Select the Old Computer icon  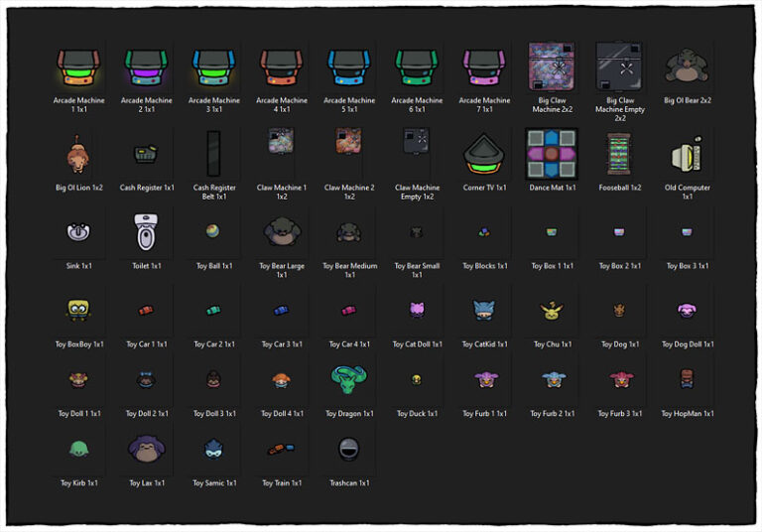(x=687, y=154)
